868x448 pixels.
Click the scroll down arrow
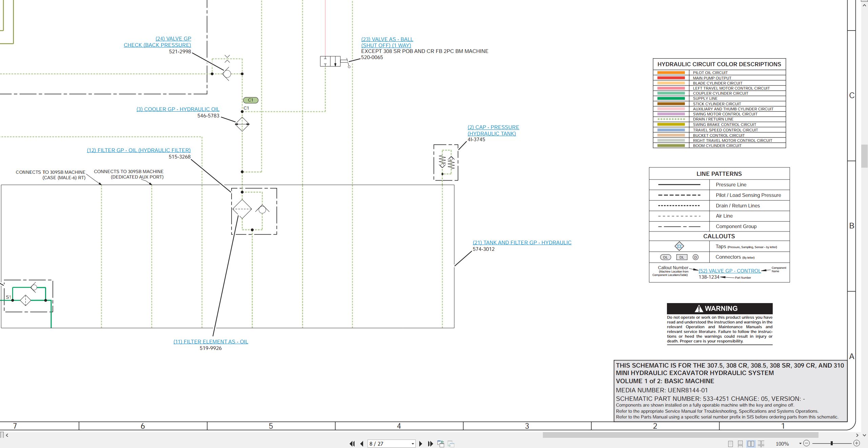pos(864,435)
